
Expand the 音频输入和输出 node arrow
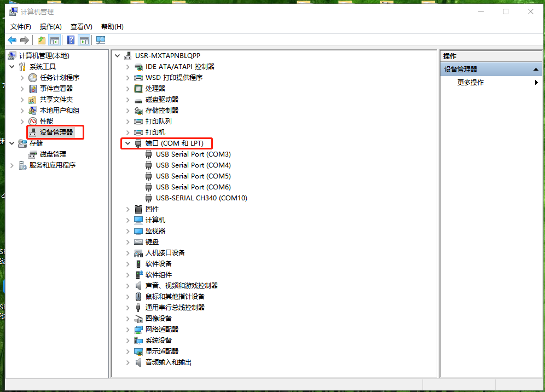[x=127, y=362]
